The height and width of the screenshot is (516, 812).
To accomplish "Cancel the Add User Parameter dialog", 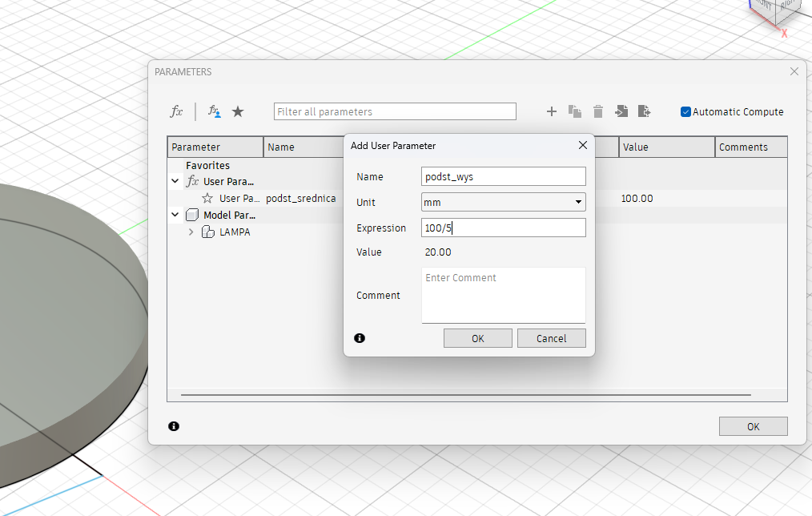I will 551,338.
